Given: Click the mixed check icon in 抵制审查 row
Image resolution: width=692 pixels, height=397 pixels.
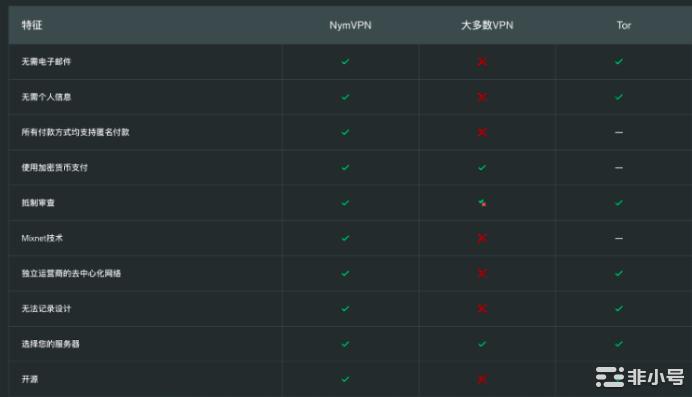Looking at the screenshot, I should tap(482, 203).
